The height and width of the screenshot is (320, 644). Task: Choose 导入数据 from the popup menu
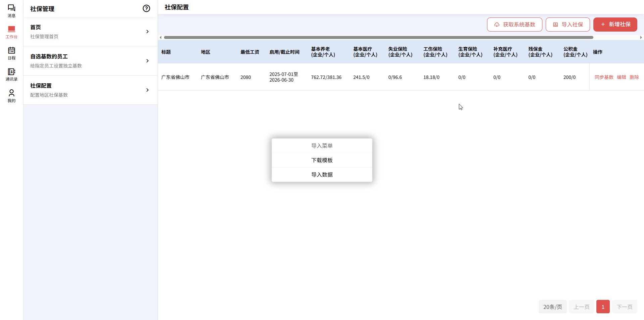[x=322, y=174]
